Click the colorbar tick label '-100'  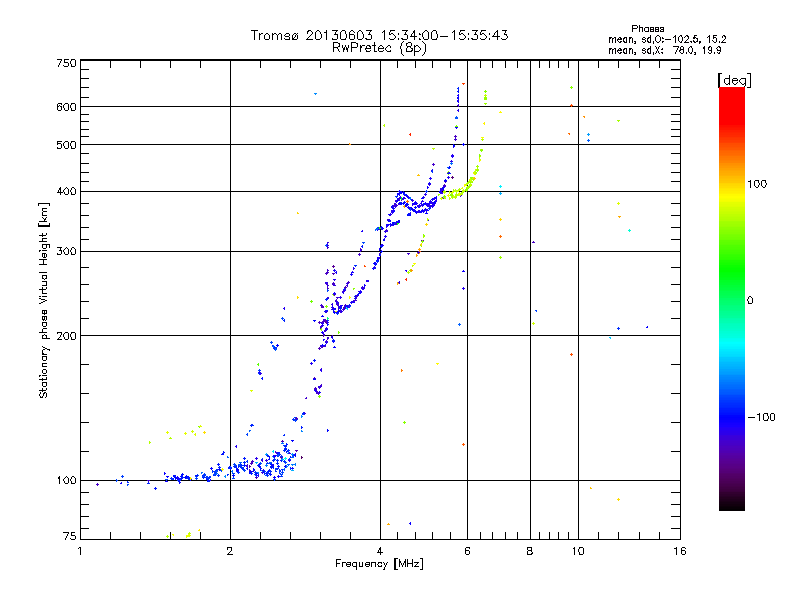(x=761, y=417)
